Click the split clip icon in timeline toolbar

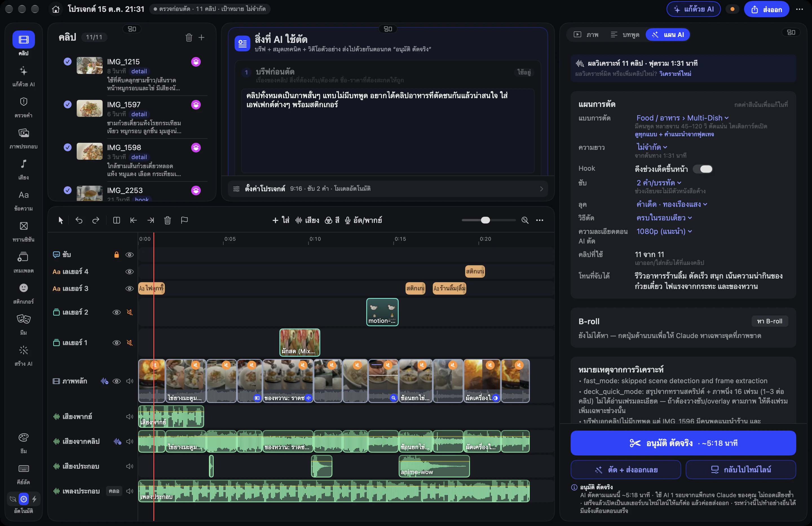pyautogui.click(x=116, y=220)
